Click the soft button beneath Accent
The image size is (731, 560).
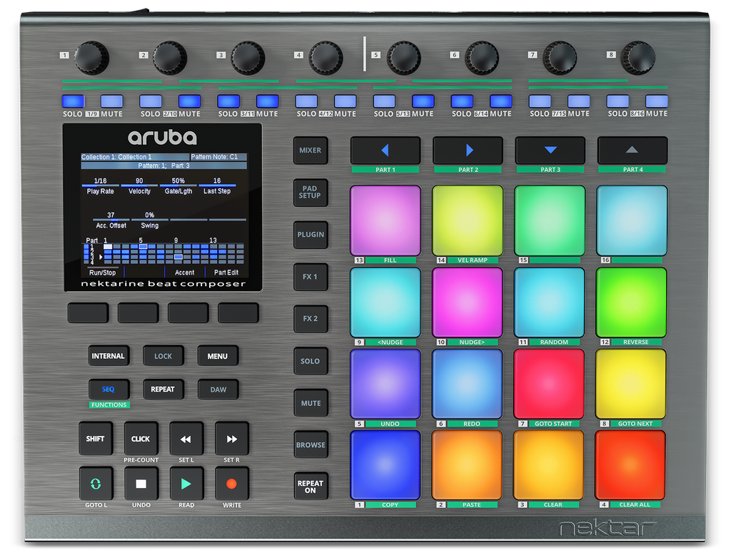188,312
